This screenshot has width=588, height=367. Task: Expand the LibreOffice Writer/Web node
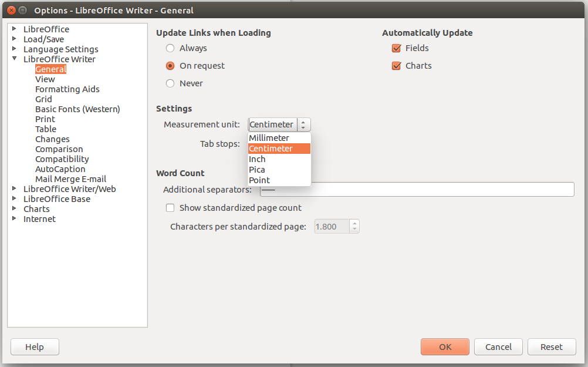point(14,188)
